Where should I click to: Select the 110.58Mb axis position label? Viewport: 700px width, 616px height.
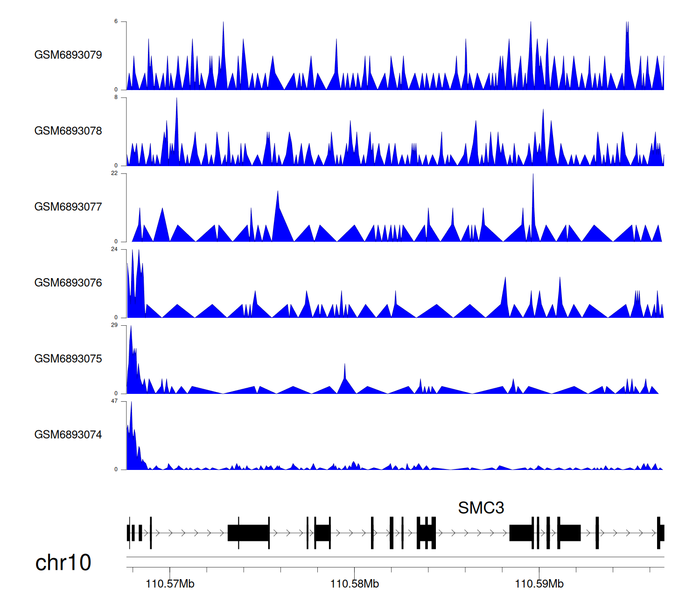click(354, 584)
